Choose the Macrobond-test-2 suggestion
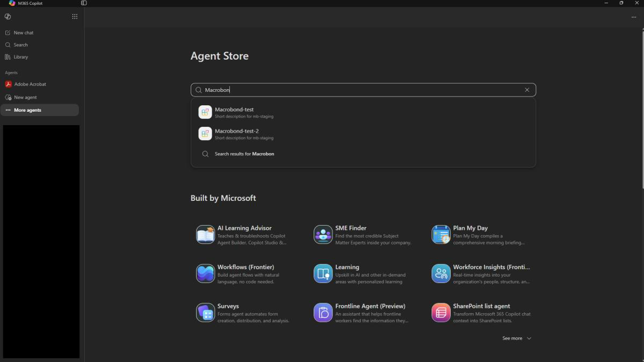 (363, 134)
